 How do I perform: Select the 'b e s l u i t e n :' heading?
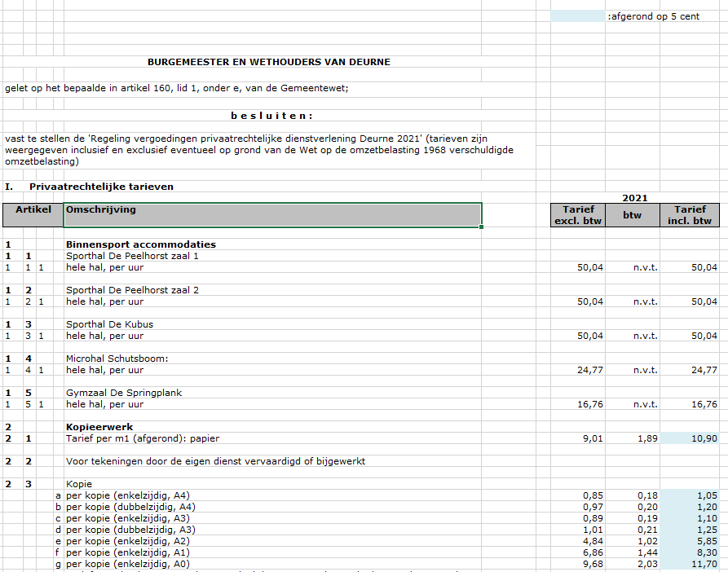(271, 116)
